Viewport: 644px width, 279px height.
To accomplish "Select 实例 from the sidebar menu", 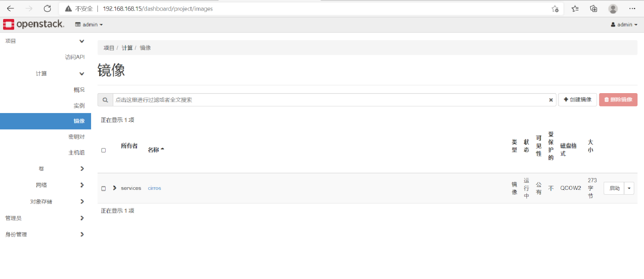I will pos(78,105).
